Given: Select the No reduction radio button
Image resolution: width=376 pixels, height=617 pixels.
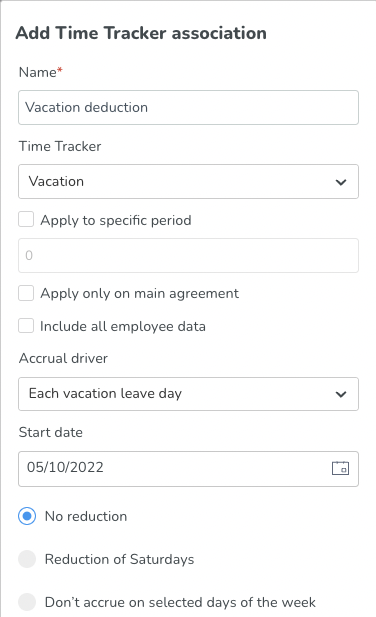Looking at the screenshot, I should (x=27, y=516).
